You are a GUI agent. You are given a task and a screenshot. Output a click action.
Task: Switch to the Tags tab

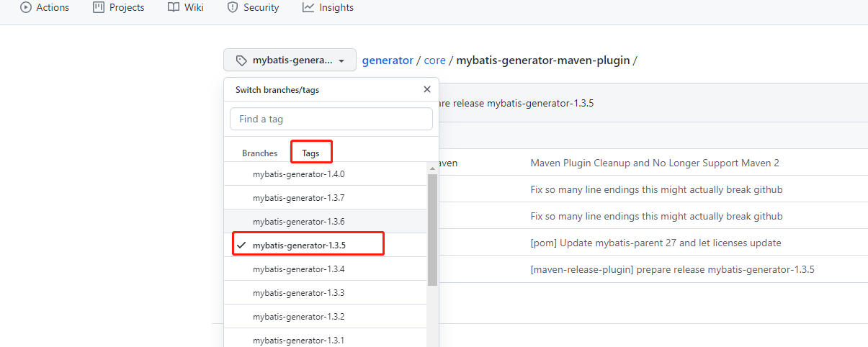tap(310, 153)
